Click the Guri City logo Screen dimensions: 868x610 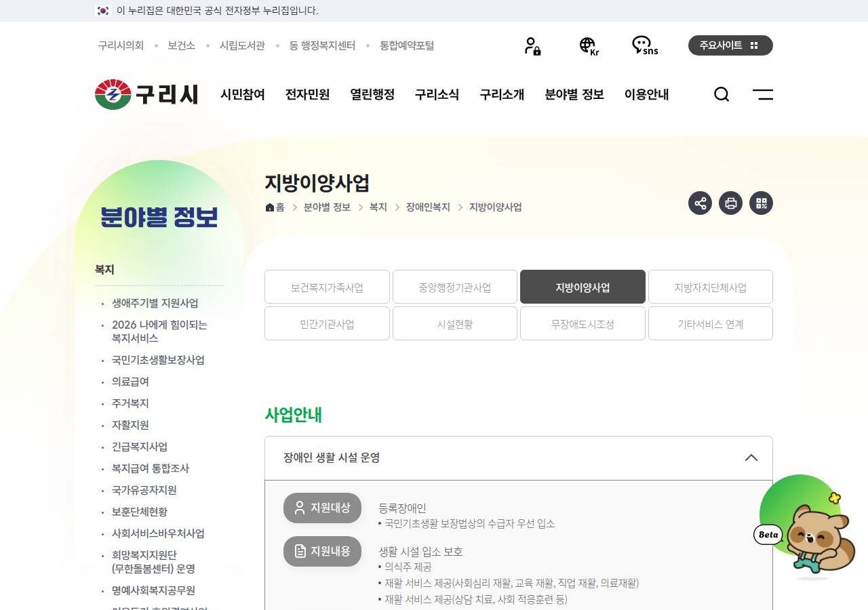coord(146,94)
